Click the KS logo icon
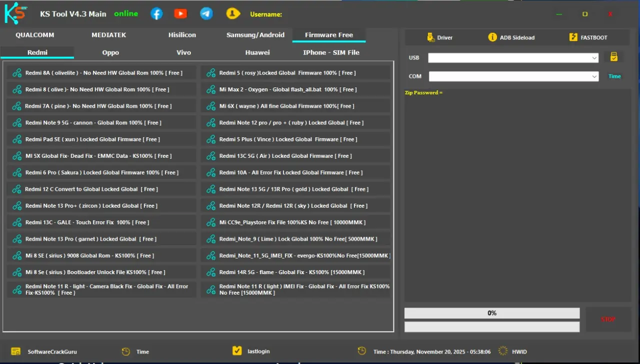This screenshot has width=640, height=364. tap(15, 13)
